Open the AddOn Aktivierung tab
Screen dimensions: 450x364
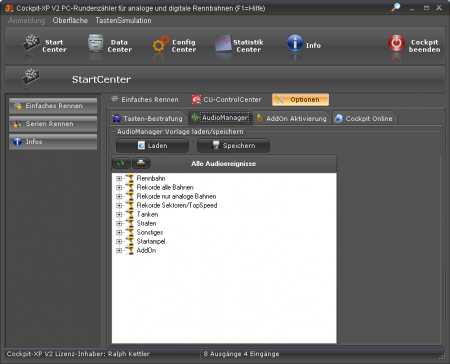coord(292,118)
